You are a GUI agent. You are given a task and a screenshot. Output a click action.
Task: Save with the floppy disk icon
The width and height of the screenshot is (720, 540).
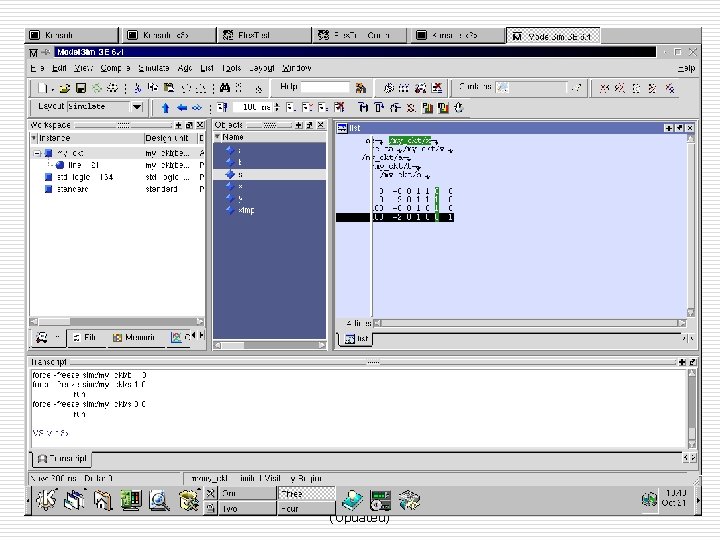[x=81, y=88]
